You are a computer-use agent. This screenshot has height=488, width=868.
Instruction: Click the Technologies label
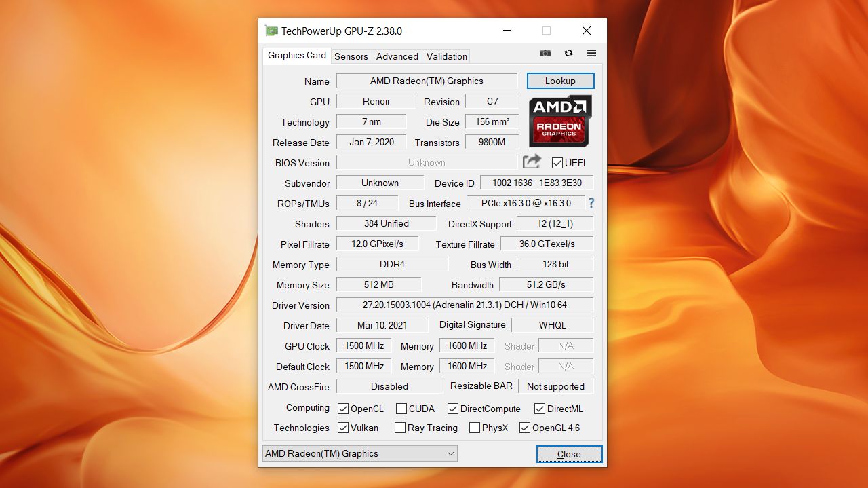[301, 428]
